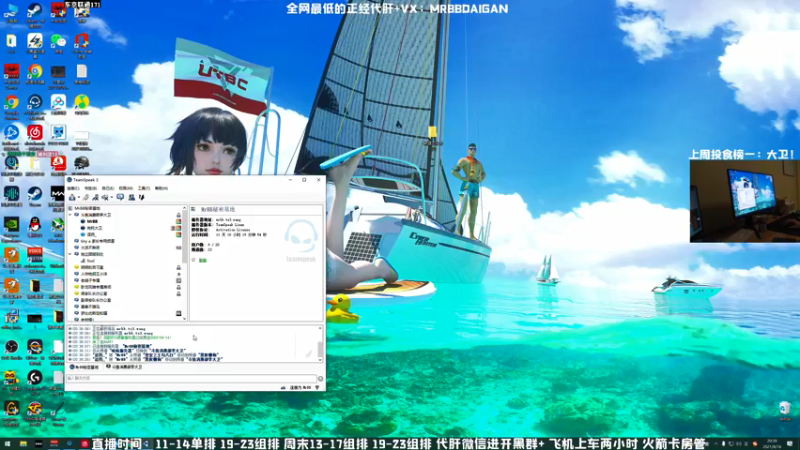
Task: Open the contacts people icon in TeamSpeak toolbar
Action: [132, 197]
